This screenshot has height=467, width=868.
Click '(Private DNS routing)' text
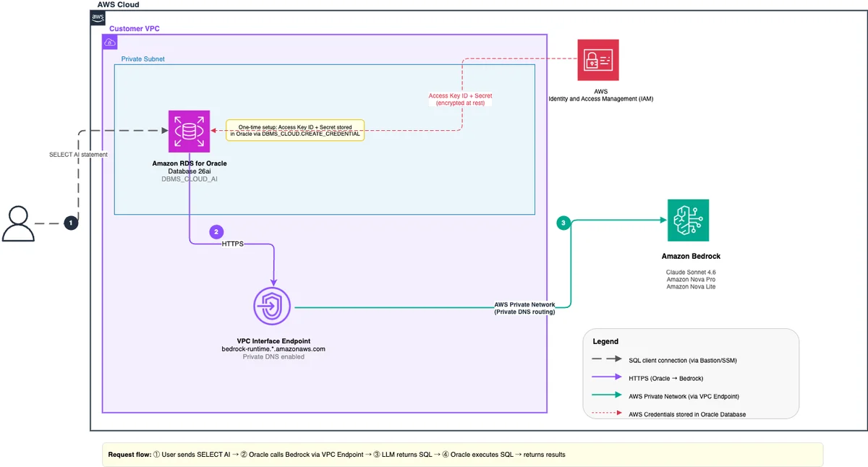coord(524,312)
